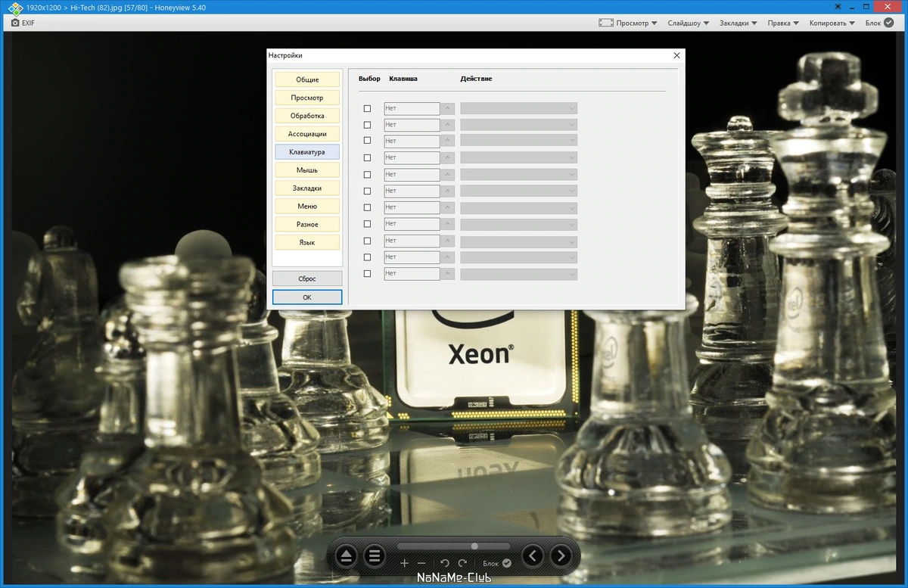Open the Меню settings tab
This screenshot has height=588, width=908.
click(307, 206)
